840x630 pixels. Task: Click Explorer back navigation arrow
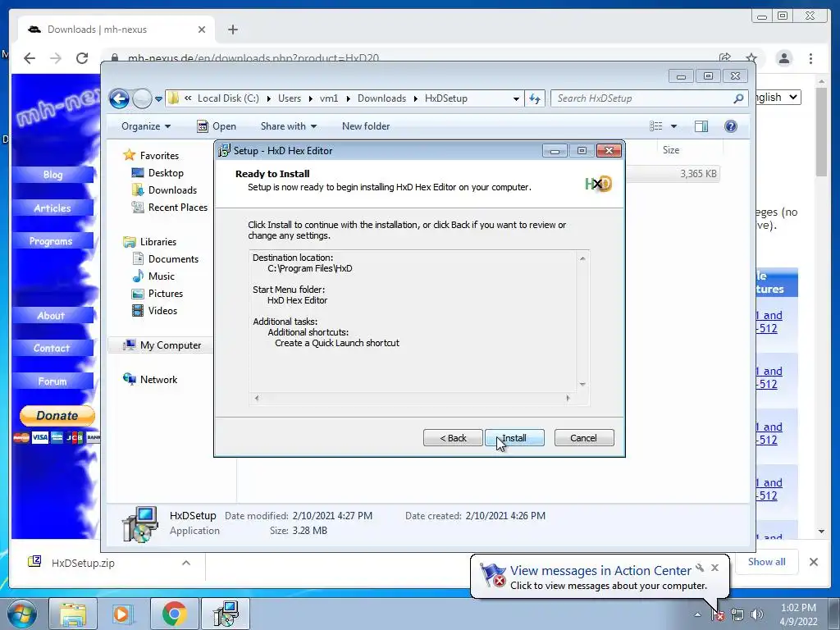(119, 98)
